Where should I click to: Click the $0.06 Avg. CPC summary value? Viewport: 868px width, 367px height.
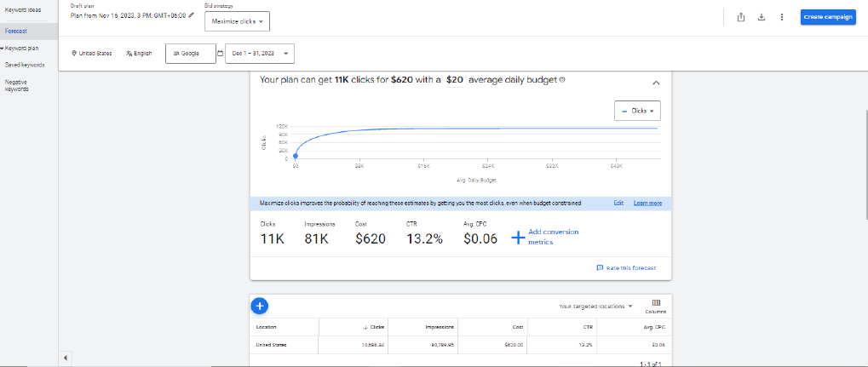[480, 238]
